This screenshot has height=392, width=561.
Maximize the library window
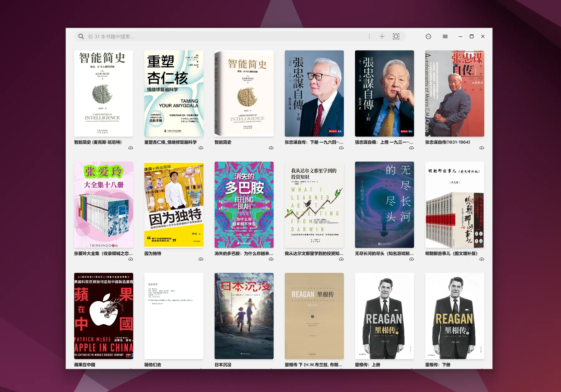[472, 36]
